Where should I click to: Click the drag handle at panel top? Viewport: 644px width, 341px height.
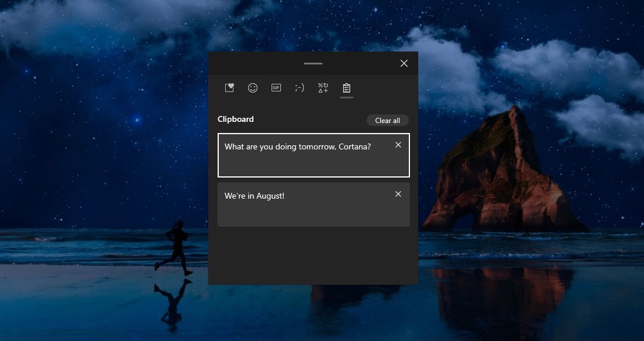click(x=313, y=63)
